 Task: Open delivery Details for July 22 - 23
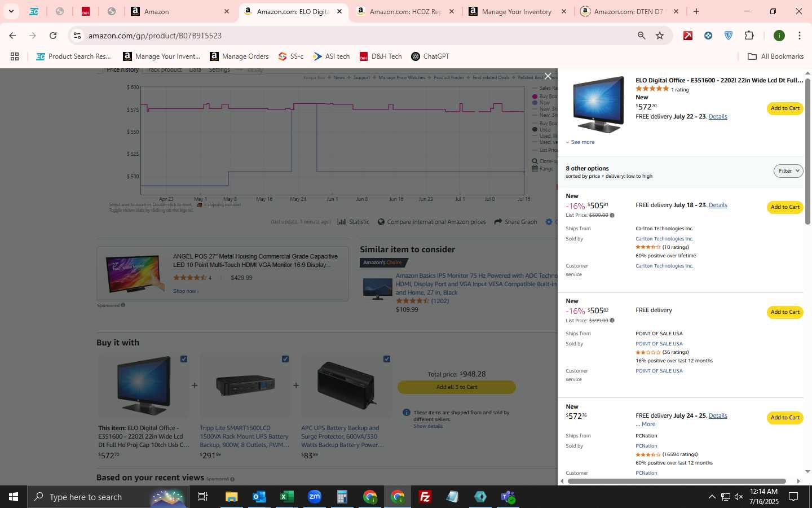click(x=718, y=117)
